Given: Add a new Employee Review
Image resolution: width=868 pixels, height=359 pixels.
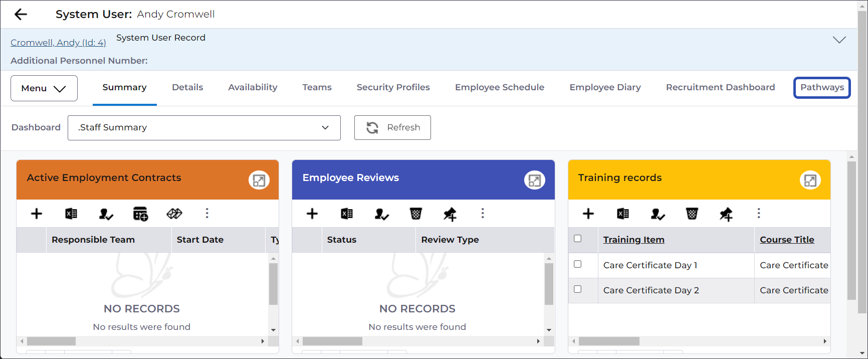Looking at the screenshot, I should (312, 214).
